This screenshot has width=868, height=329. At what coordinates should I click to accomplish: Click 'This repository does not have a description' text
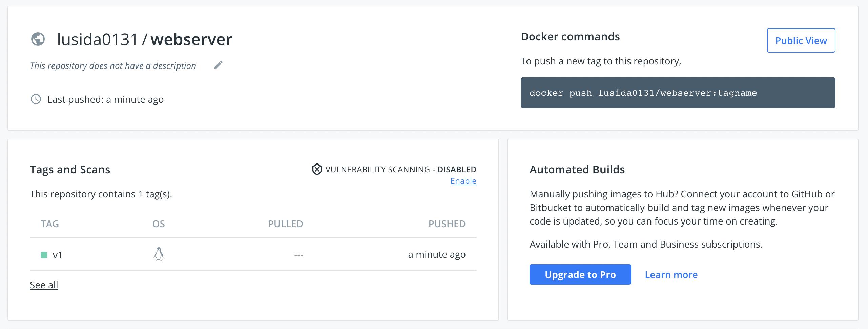113,65
